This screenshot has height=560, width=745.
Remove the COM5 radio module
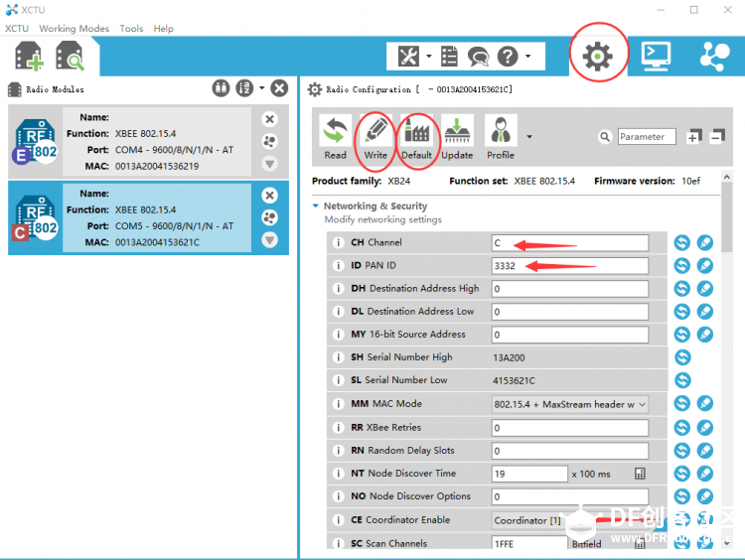(x=270, y=196)
